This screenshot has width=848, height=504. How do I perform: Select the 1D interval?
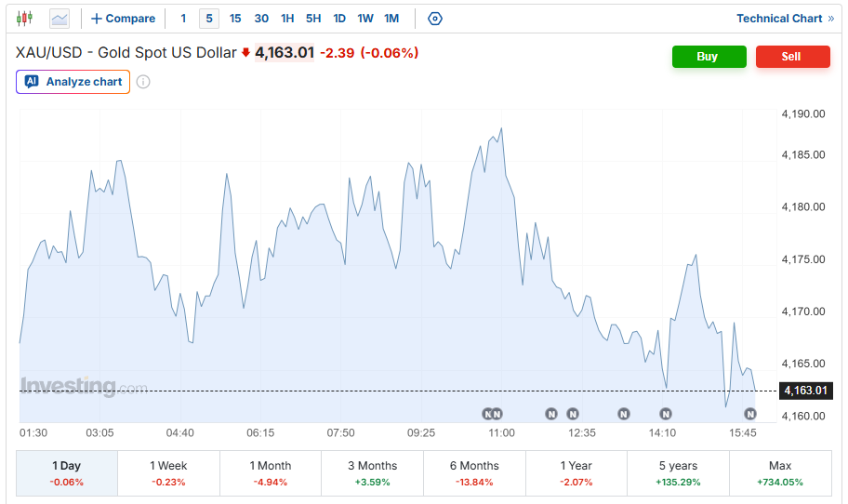339,19
